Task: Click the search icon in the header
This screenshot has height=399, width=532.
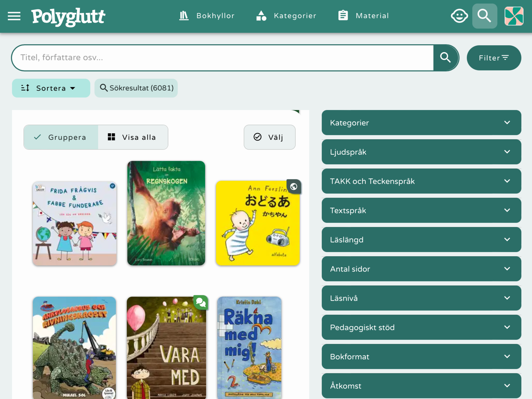Action: pos(484,16)
